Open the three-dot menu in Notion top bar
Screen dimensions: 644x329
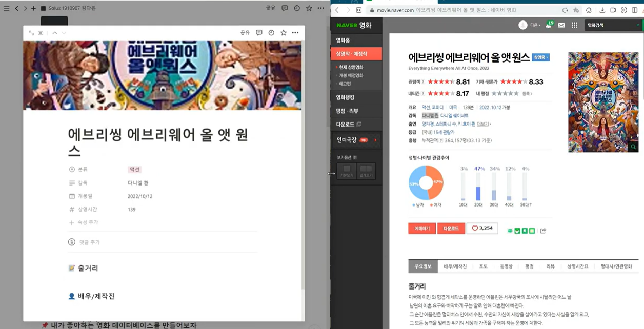321,8
